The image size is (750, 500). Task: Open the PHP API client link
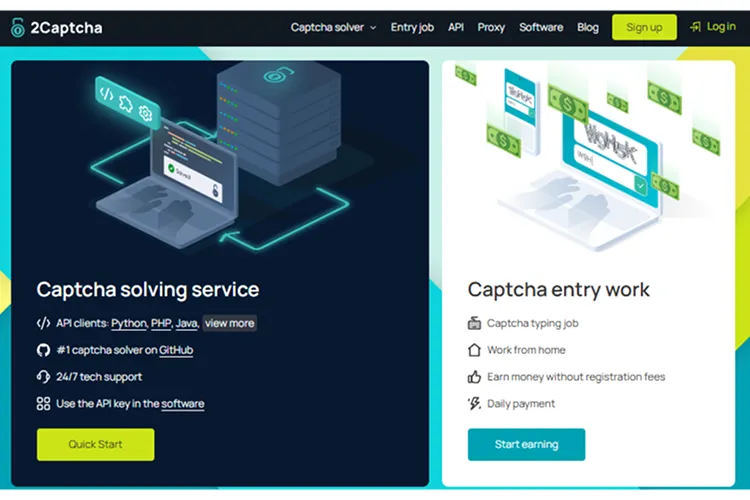pyautogui.click(x=161, y=323)
